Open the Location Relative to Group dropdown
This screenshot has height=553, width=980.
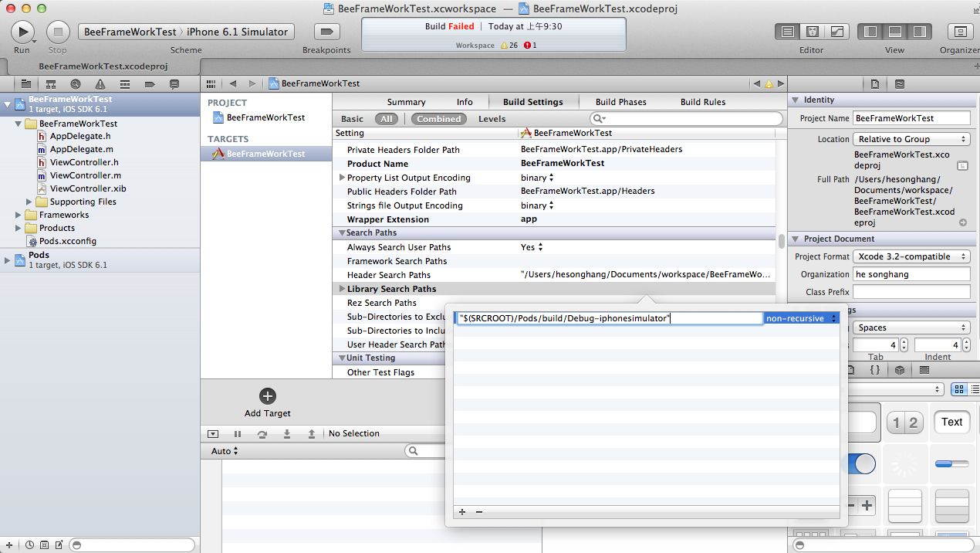click(911, 139)
